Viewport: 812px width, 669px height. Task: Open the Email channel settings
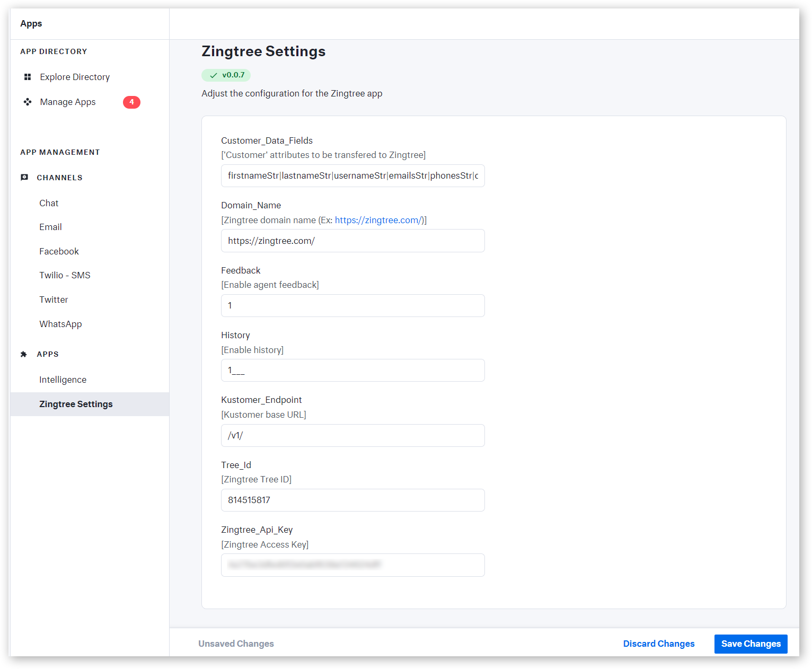tap(50, 227)
